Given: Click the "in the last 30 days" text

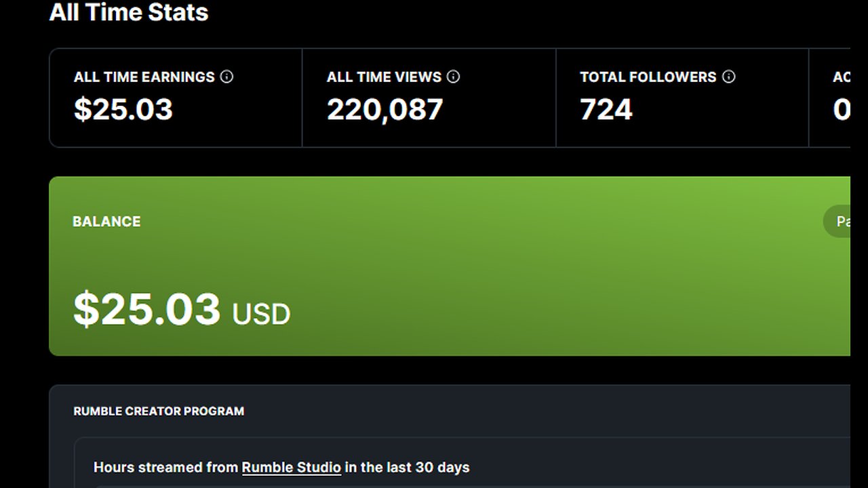Looking at the screenshot, I should tap(407, 468).
